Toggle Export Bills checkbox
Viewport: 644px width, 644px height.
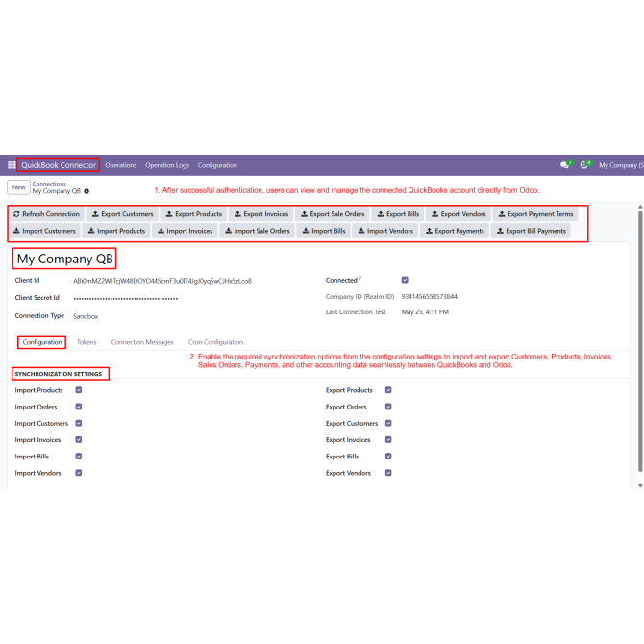coord(388,457)
